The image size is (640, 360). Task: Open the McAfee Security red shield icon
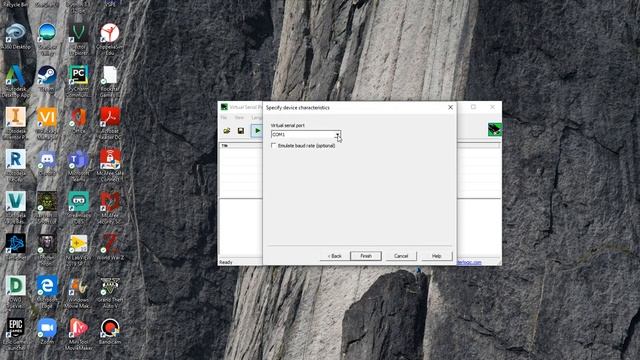click(x=110, y=208)
